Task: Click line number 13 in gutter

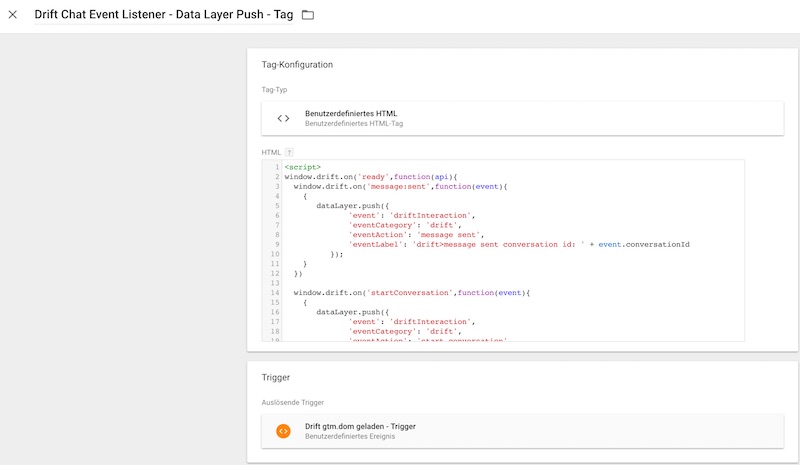Action: pos(274,283)
